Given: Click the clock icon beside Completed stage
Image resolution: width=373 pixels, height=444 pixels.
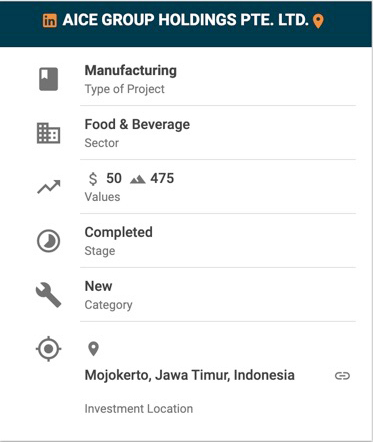Looking at the screenshot, I should tap(48, 241).
